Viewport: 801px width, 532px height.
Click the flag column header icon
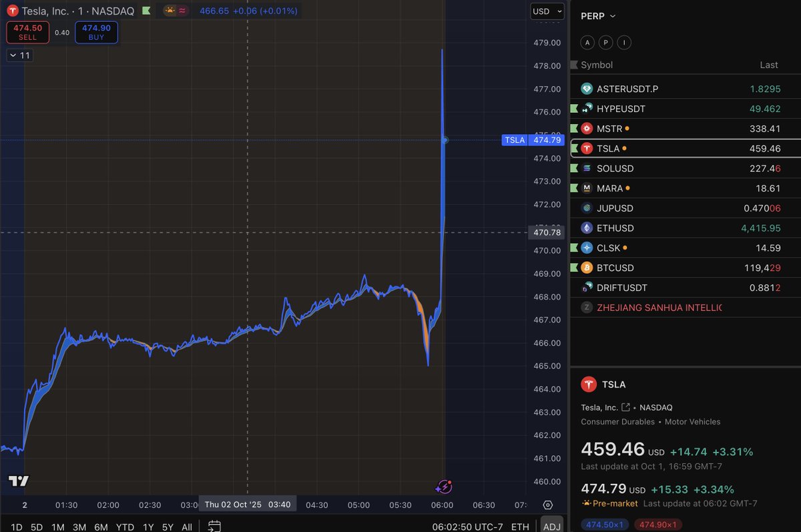pos(573,65)
